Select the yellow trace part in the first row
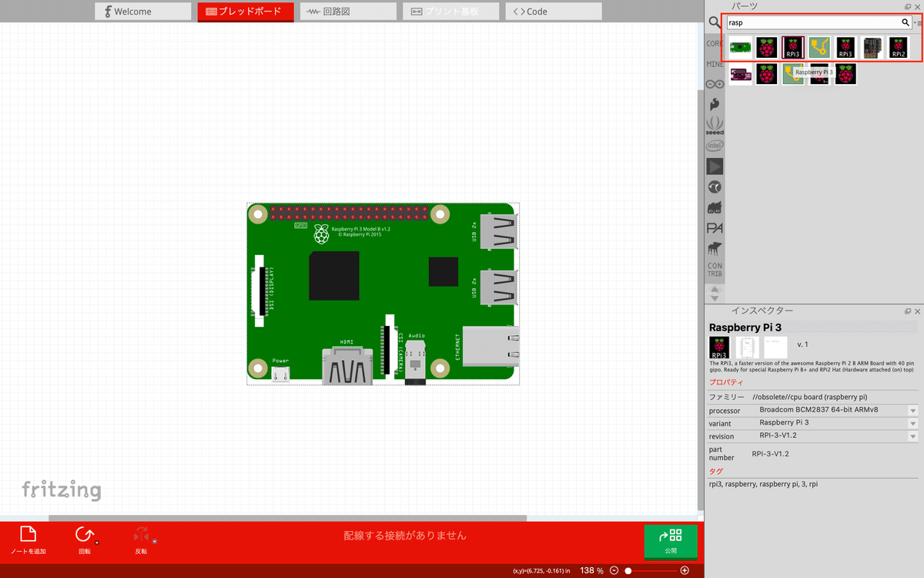924x578 pixels. click(x=819, y=48)
